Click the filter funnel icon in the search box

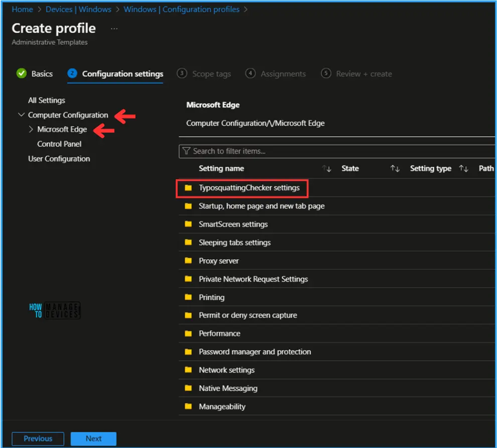(186, 151)
